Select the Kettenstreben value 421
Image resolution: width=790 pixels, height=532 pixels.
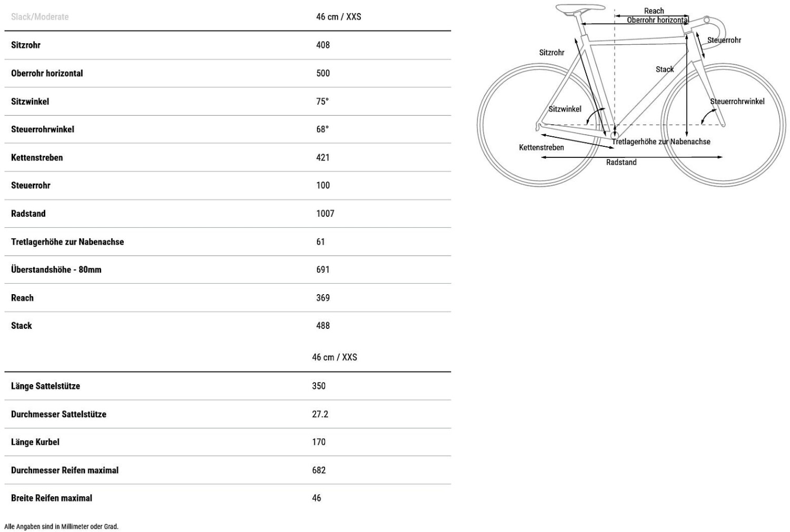click(x=323, y=157)
